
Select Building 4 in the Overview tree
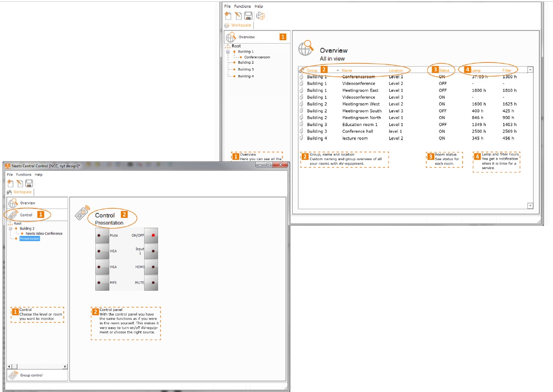tap(246, 76)
